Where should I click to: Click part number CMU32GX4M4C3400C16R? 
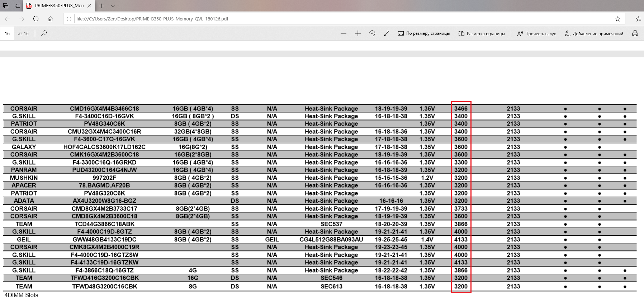tap(104, 132)
